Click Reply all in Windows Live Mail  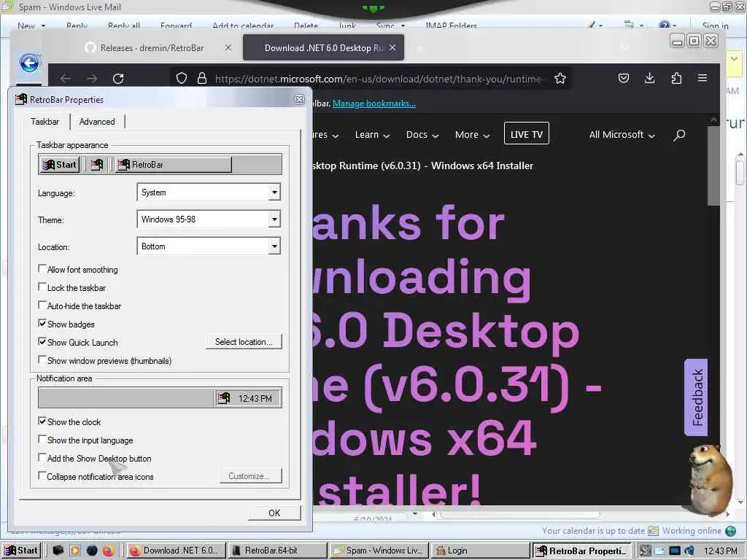pyautogui.click(x=124, y=26)
